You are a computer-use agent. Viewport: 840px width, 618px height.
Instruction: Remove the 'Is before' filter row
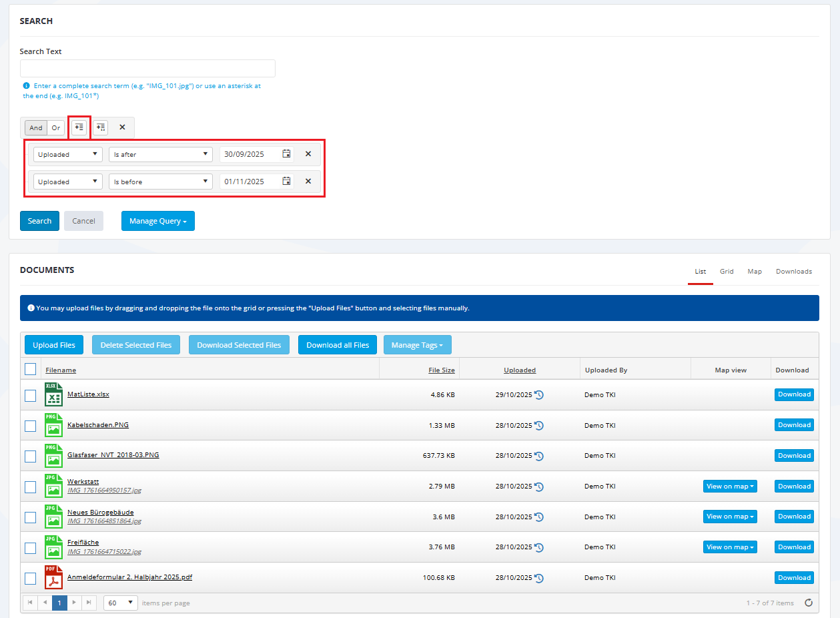[308, 182]
